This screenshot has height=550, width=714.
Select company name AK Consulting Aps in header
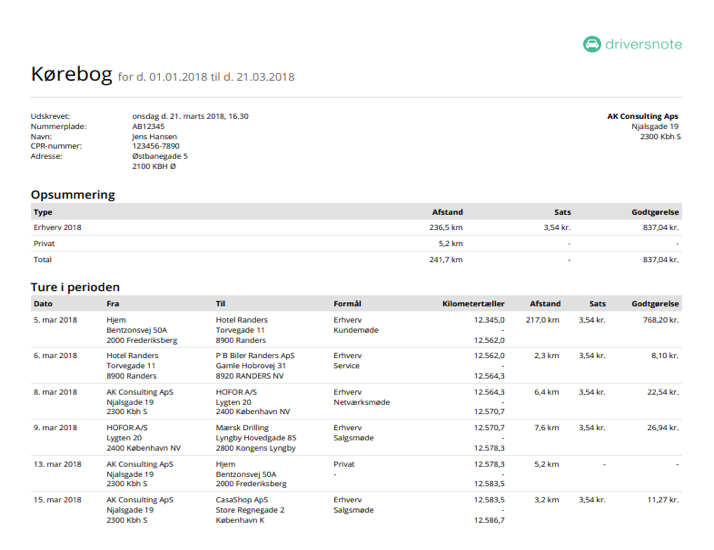coord(643,116)
